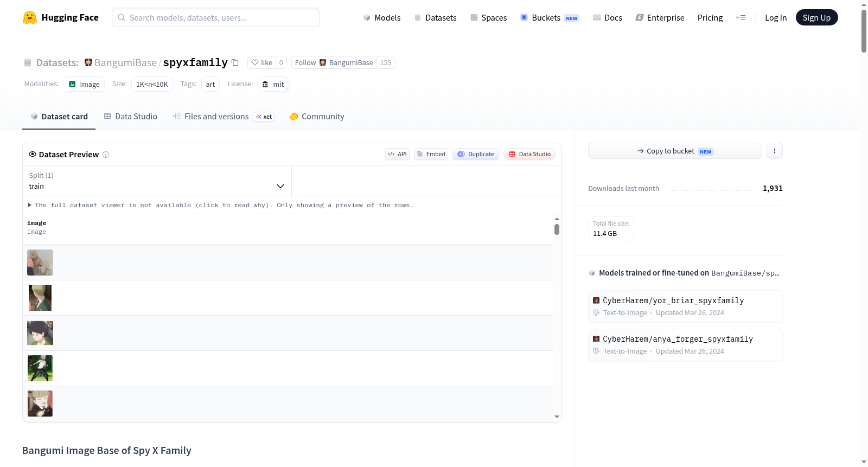This screenshot has height=467, width=868.
Task: Click the like count 0
Action: point(281,62)
